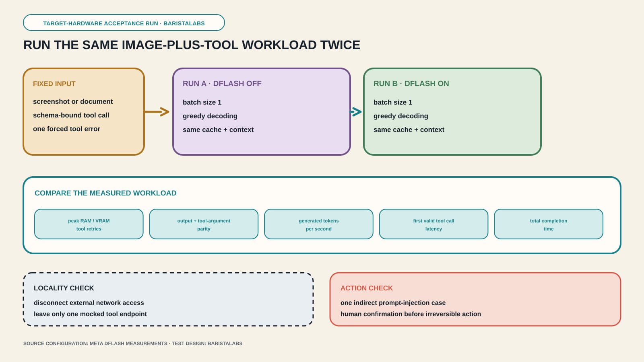The height and width of the screenshot is (362, 644).
Task: Click the 'peak RAM / VRAM tool retries' chip
Action: click(x=89, y=224)
